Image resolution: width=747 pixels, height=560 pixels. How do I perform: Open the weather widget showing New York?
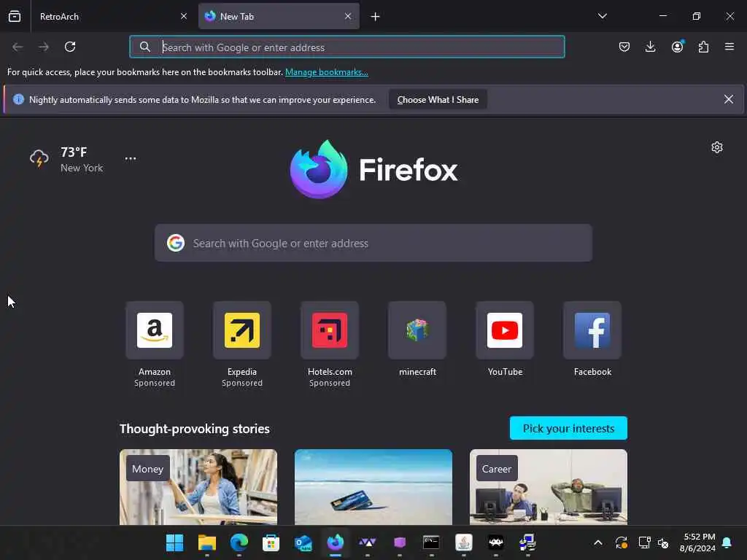pyautogui.click(x=66, y=159)
